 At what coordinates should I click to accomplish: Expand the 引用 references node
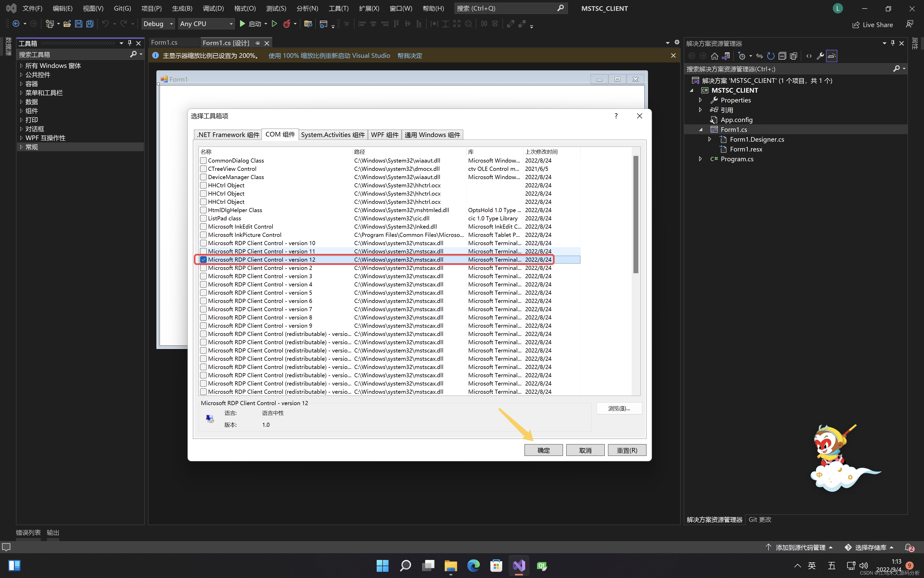coord(700,110)
